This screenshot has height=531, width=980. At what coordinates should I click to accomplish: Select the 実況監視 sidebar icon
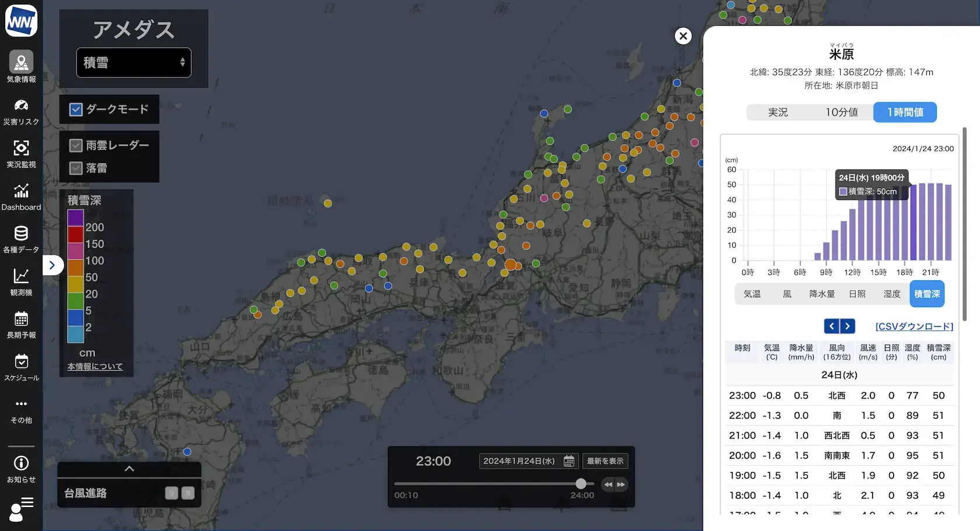[x=21, y=154]
